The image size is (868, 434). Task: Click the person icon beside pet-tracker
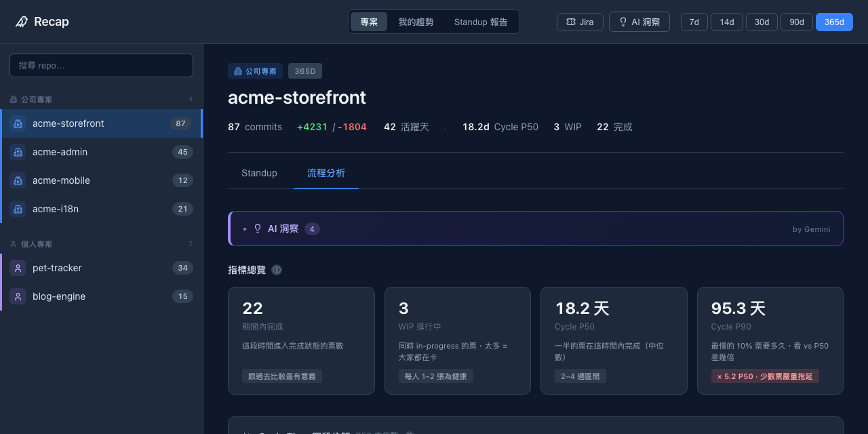18,268
